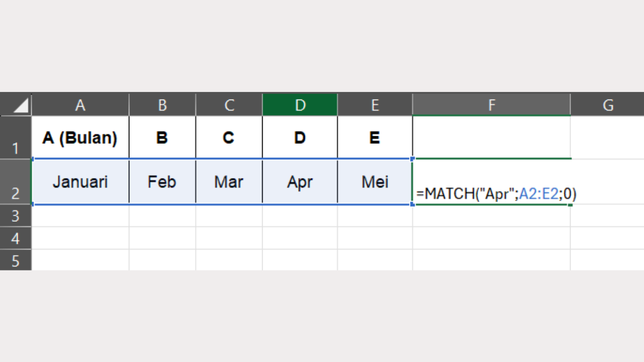Select the cell containing Mei
This screenshot has width=644, height=362.
(374, 182)
